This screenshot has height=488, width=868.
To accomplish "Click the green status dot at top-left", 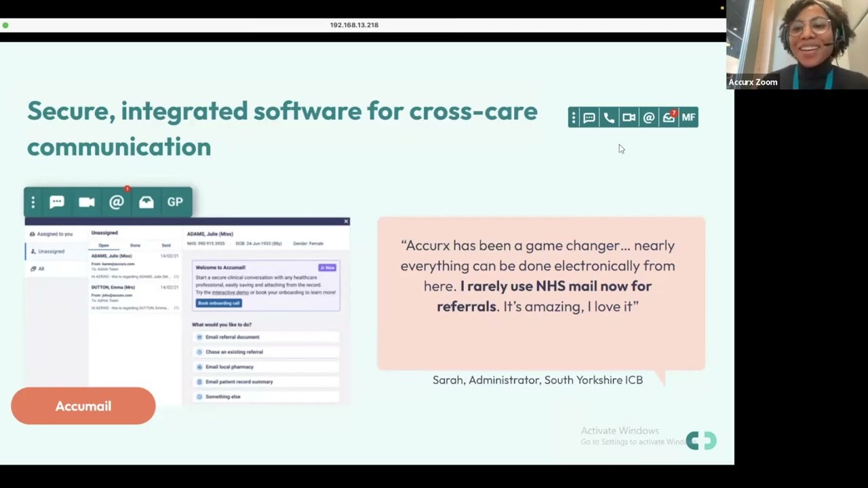I will point(5,25).
